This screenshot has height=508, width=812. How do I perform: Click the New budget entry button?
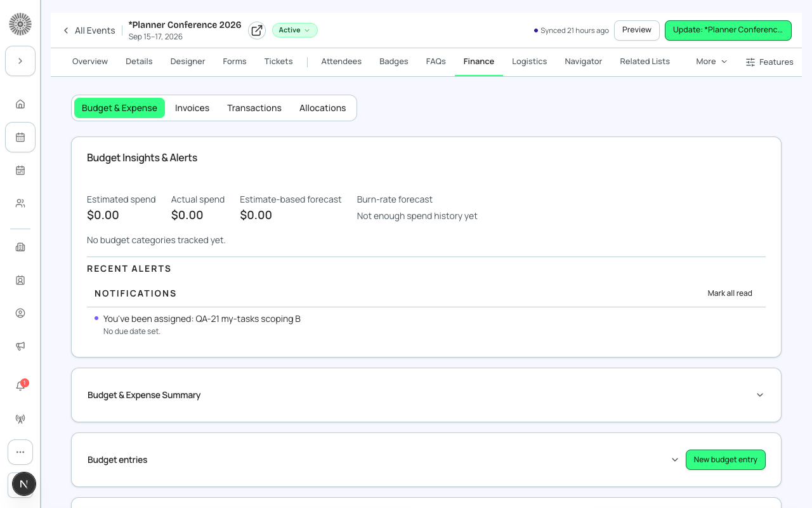click(x=726, y=460)
